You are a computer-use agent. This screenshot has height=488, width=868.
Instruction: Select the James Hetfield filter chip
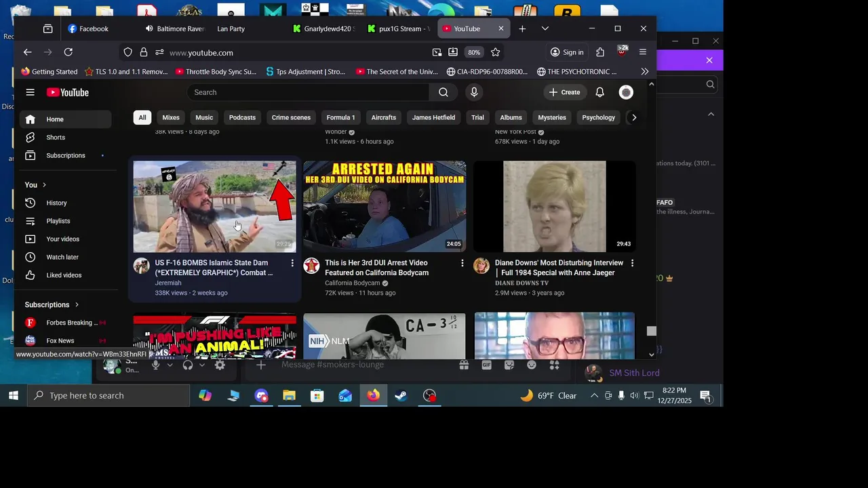click(x=433, y=117)
